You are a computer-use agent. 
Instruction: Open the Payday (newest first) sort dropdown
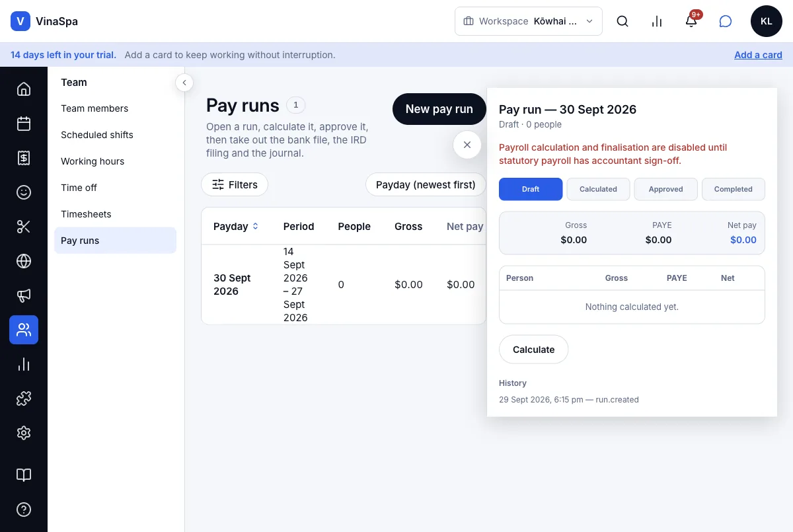tap(426, 185)
